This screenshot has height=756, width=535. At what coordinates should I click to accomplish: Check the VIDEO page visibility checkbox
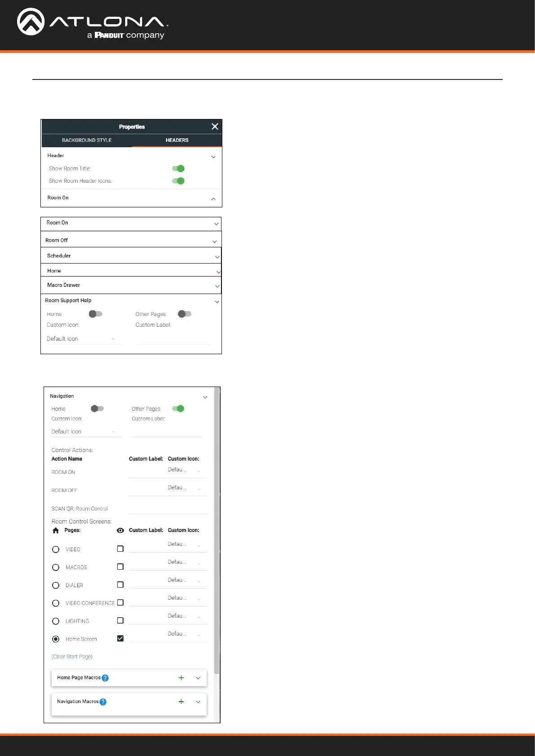click(x=120, y=549)
